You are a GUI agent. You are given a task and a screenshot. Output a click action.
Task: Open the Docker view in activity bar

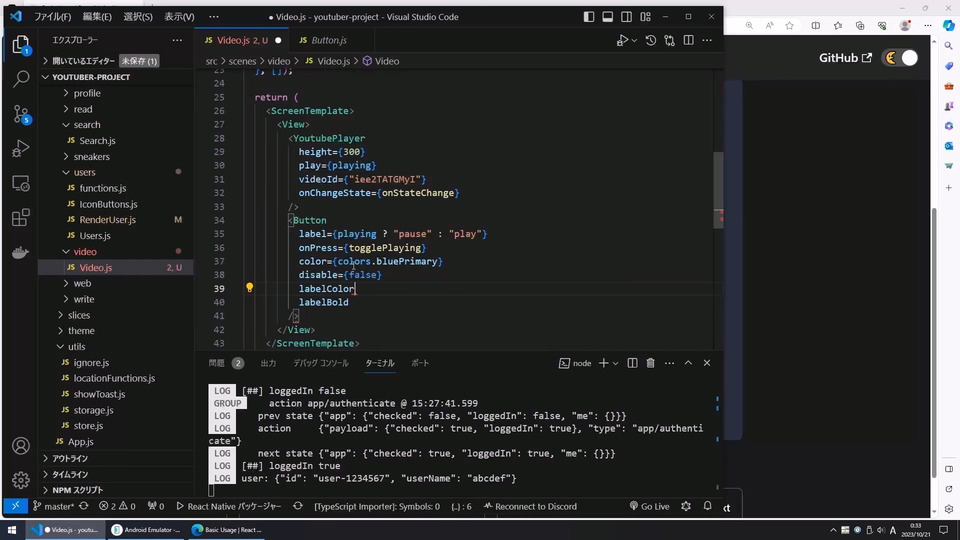(x=20, y=253)
